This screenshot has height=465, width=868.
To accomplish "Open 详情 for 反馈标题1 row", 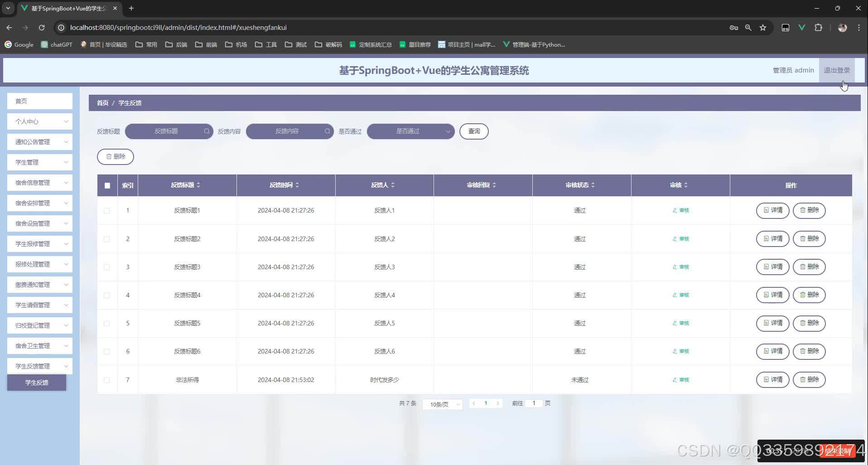I will coord(773,210).
